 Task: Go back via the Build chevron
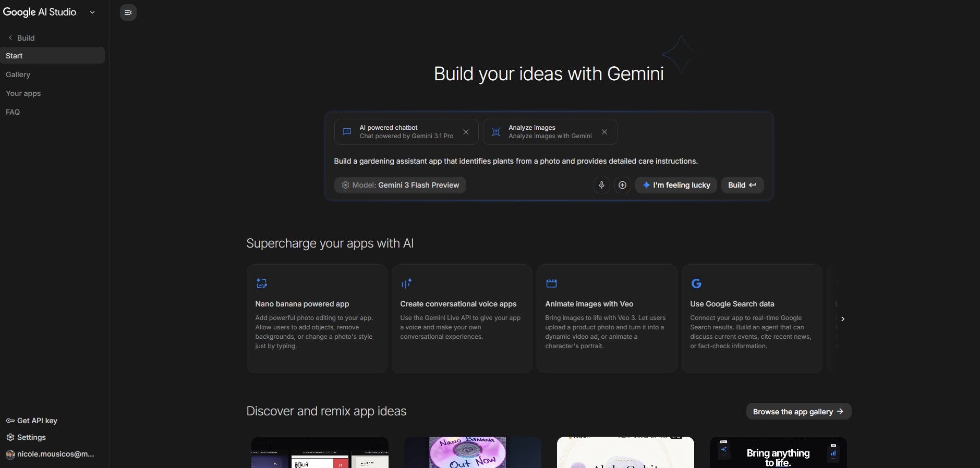(10, 38)
